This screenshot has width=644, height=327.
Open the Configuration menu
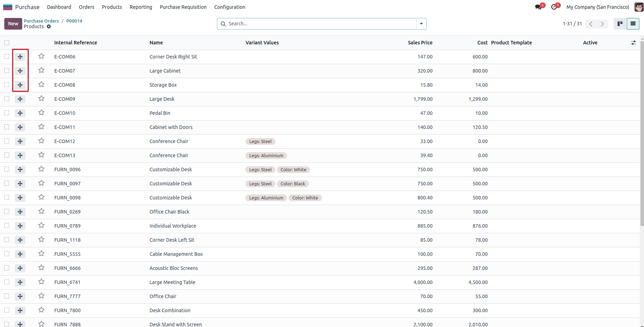click(x=230, y=7)
